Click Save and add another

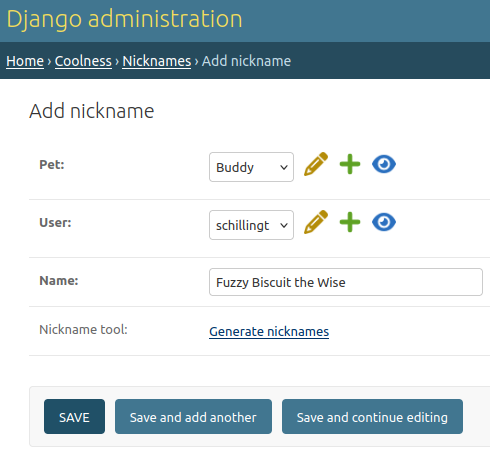(x=193, y=417)
